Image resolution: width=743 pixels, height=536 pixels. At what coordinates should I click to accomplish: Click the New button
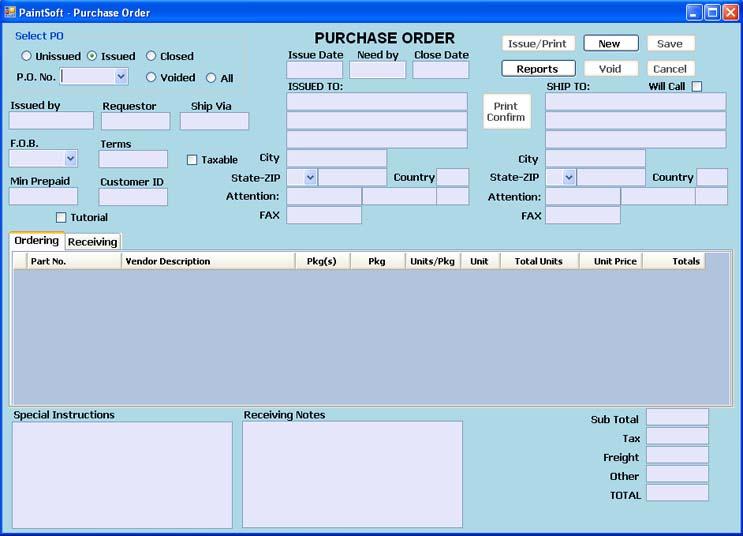click(x=610, y=44)
